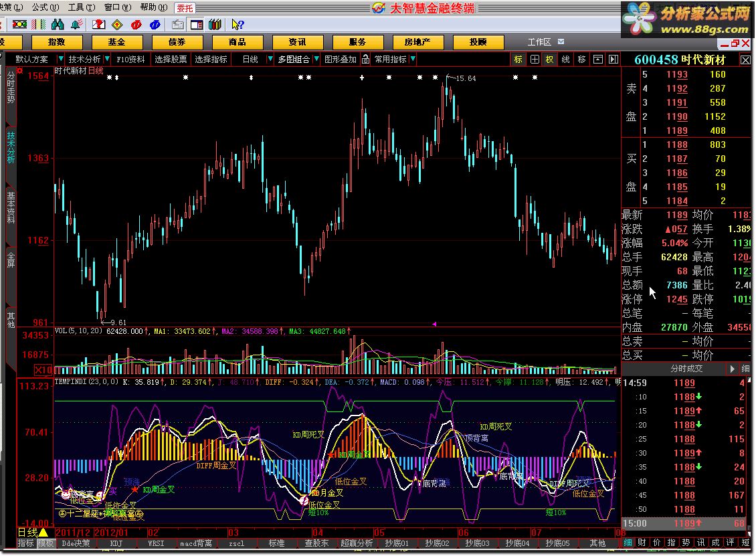Expand the 默认方案 dropdown arrow
This screenshot has width=756, height=556.
[x=60, y=59]
